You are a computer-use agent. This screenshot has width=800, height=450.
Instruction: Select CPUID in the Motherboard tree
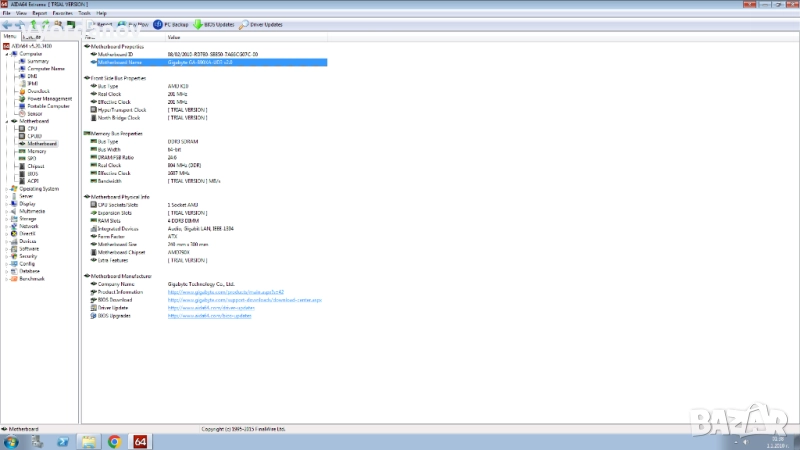point(34,136)
